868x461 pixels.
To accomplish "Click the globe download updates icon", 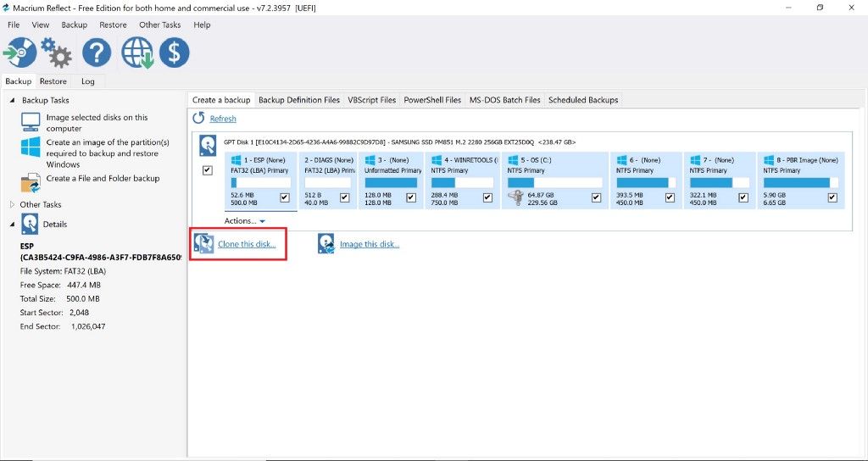I will pos(136,53).
